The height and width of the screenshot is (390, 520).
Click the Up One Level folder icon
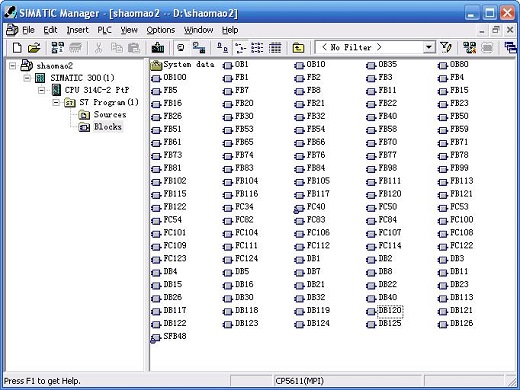point(298,48)
